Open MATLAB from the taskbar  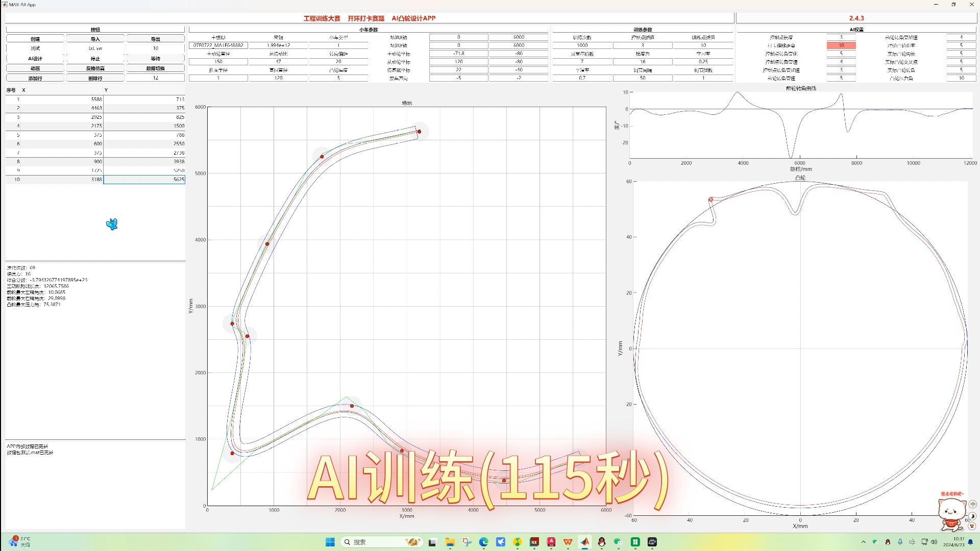pos(585,542)
